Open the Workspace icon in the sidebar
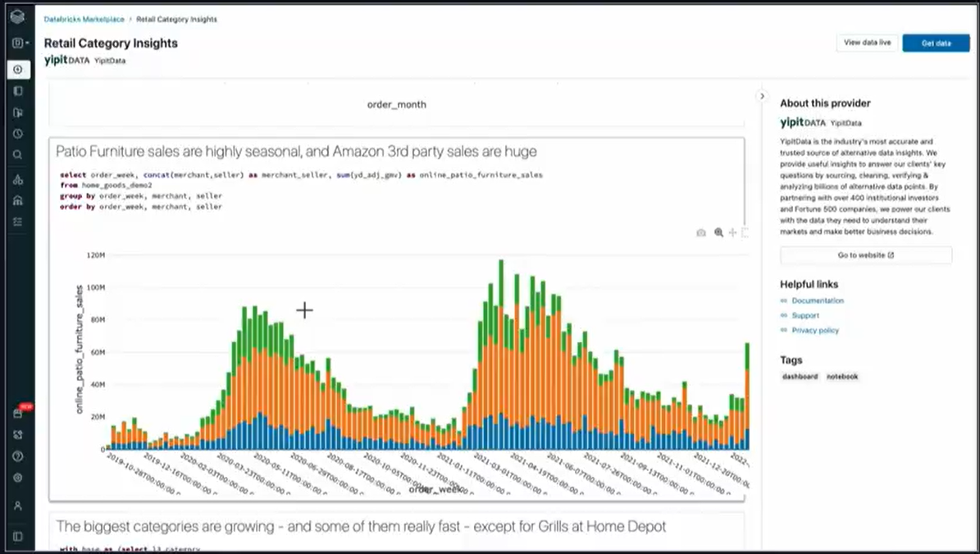 18,91
